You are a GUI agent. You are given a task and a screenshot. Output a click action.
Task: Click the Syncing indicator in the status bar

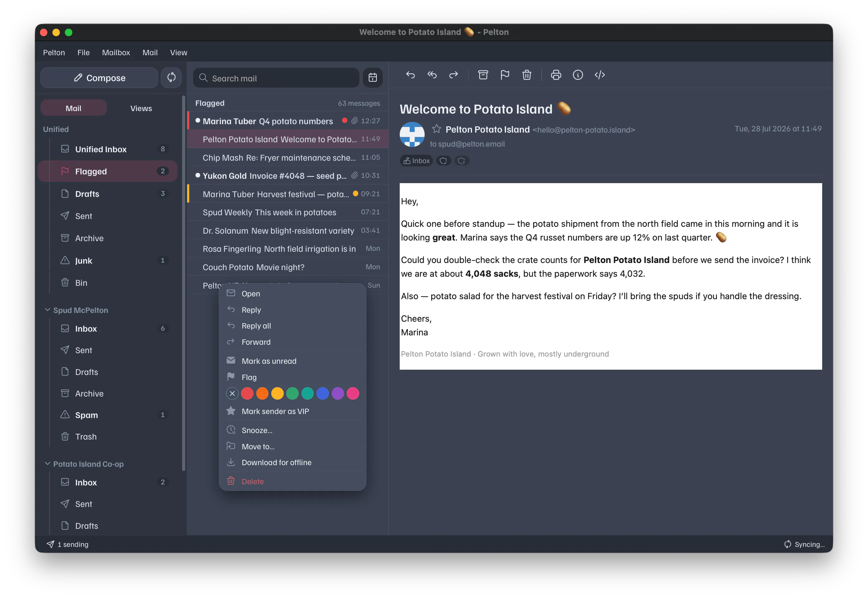(804, 544)
